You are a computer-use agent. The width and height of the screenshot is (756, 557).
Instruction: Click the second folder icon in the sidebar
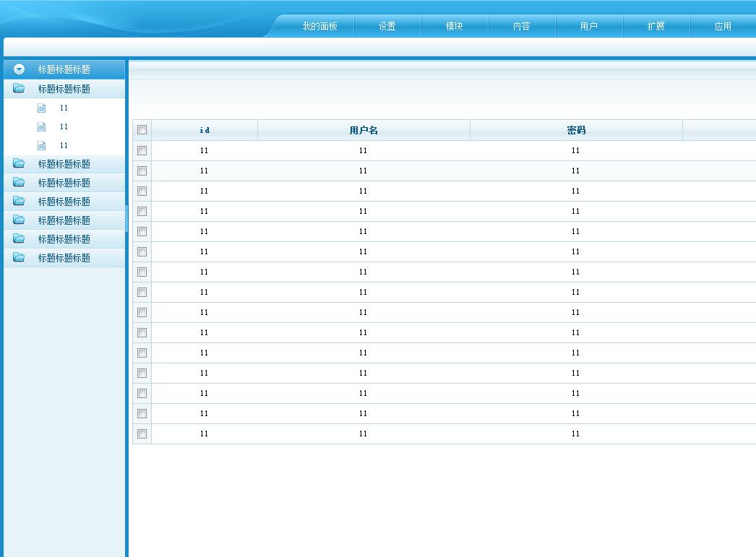pyautogui.click(x=19, y=164)
